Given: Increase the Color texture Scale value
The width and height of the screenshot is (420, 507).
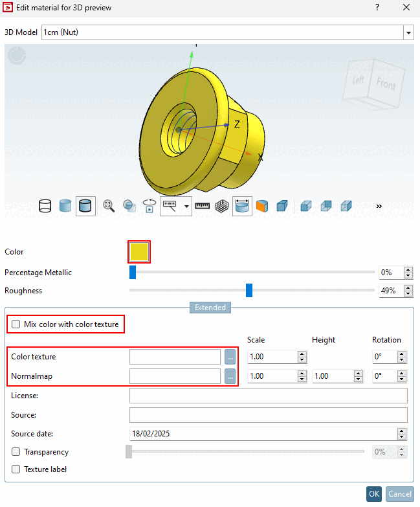Looking at the screenshot, I should click(x=302, y=354).
